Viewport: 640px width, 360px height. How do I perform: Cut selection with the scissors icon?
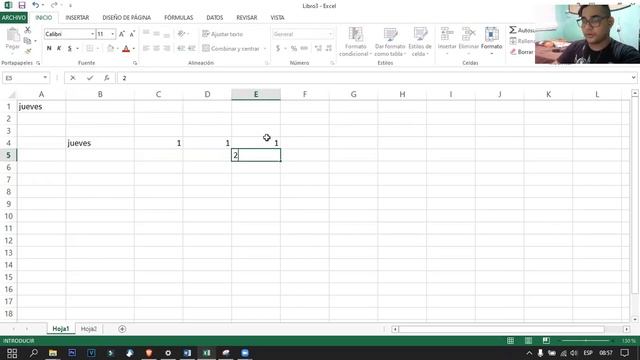tap(27, 30)
